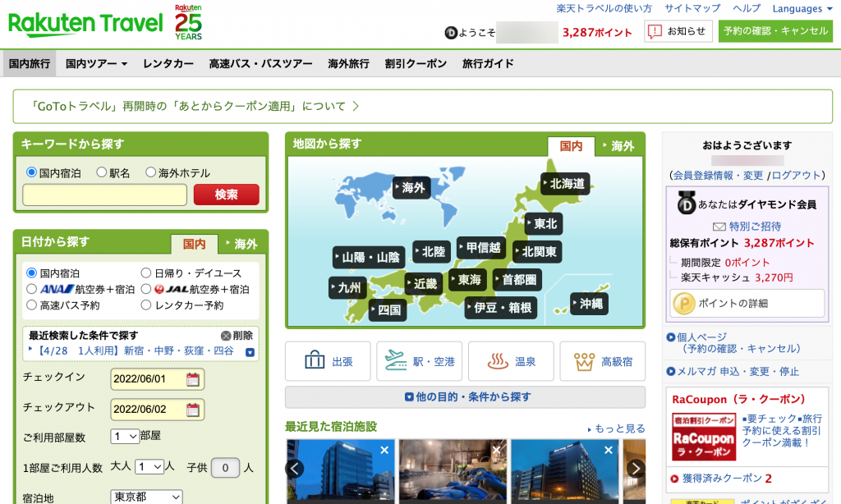
Task: Click the keyword search text field
Action: point(104,195)
